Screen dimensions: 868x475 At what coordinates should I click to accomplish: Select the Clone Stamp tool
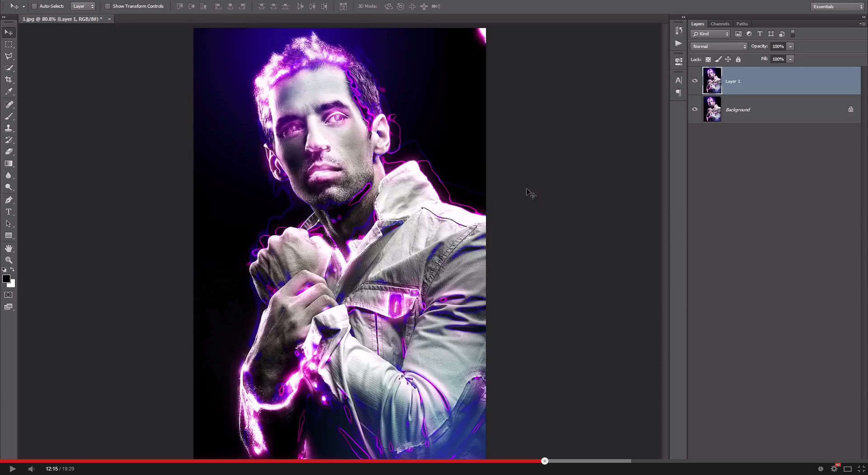point(9,128)
